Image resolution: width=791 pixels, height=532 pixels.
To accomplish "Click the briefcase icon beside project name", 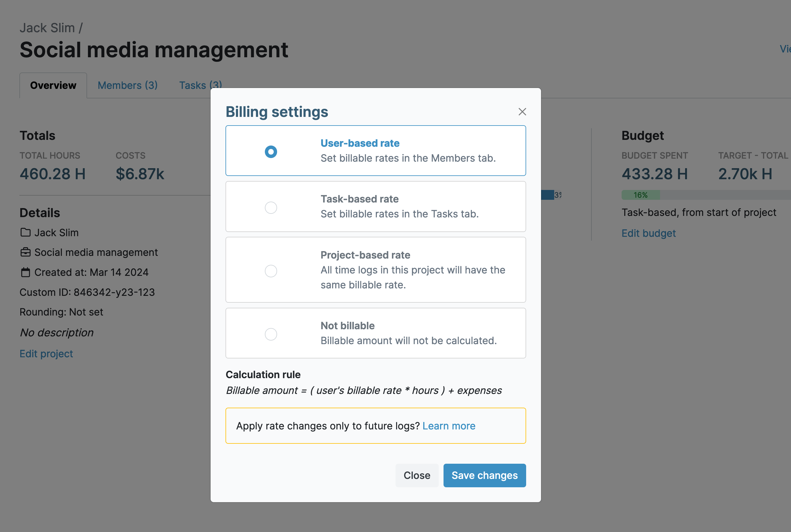I will coord(24,252).
